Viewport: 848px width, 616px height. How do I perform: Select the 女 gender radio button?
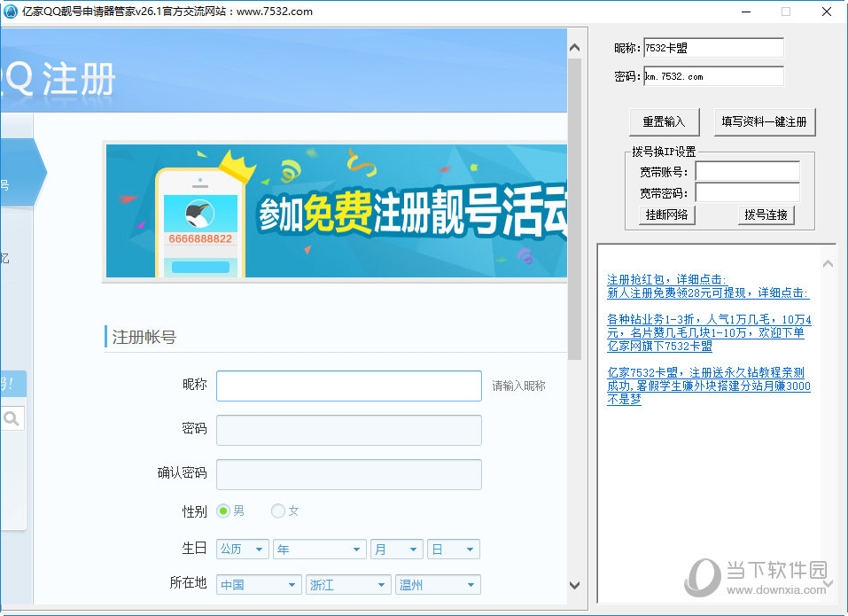[x=278, y=511]
